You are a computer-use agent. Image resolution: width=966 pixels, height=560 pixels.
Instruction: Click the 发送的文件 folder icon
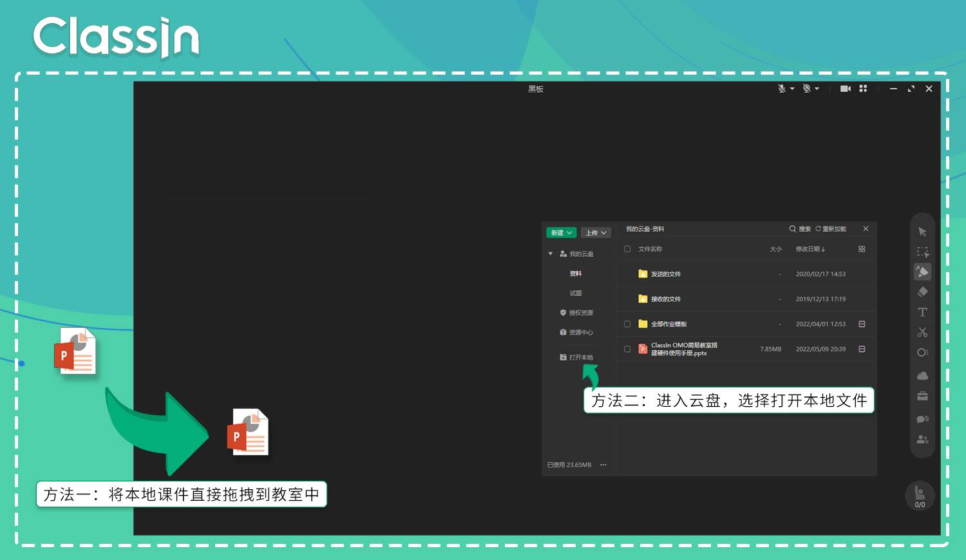coord(642,274)
